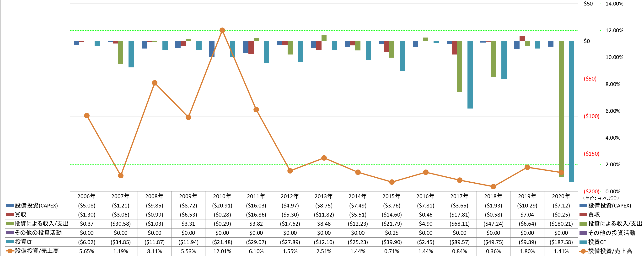
Task: Click the teal 2017 投資CF bar
Action: tap(470, 75)
